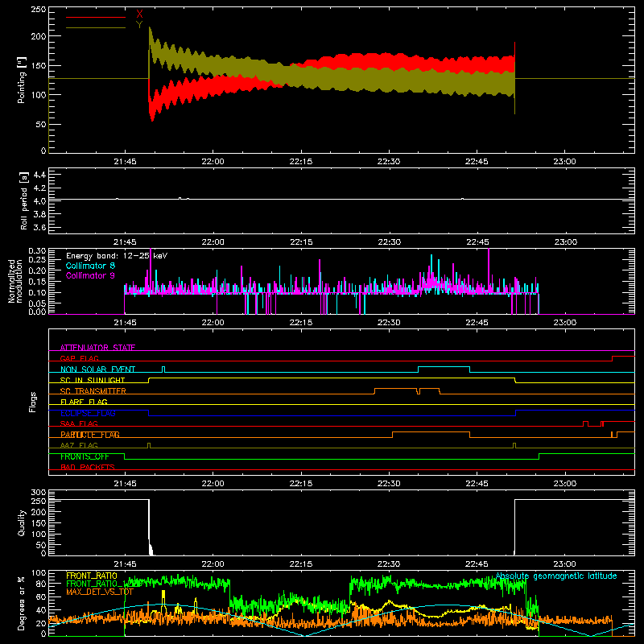Select the olive Y legend line sample

pos(96,28)
